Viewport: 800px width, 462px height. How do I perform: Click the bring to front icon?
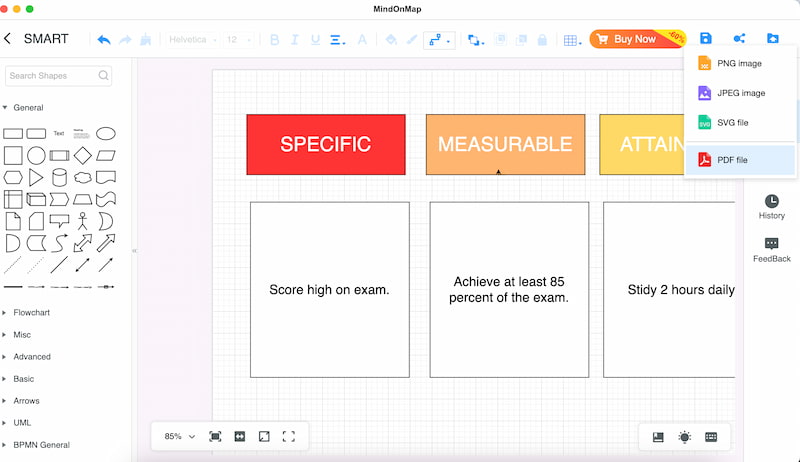501,39
